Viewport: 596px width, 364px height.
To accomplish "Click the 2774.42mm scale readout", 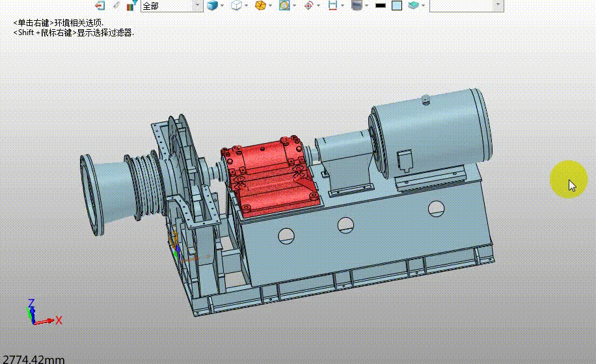I will click(x=33, y=359).
